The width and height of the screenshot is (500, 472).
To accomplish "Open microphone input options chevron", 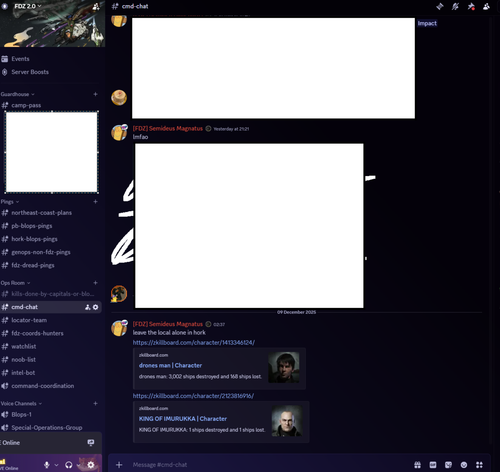I will click(x=56, y=465).
